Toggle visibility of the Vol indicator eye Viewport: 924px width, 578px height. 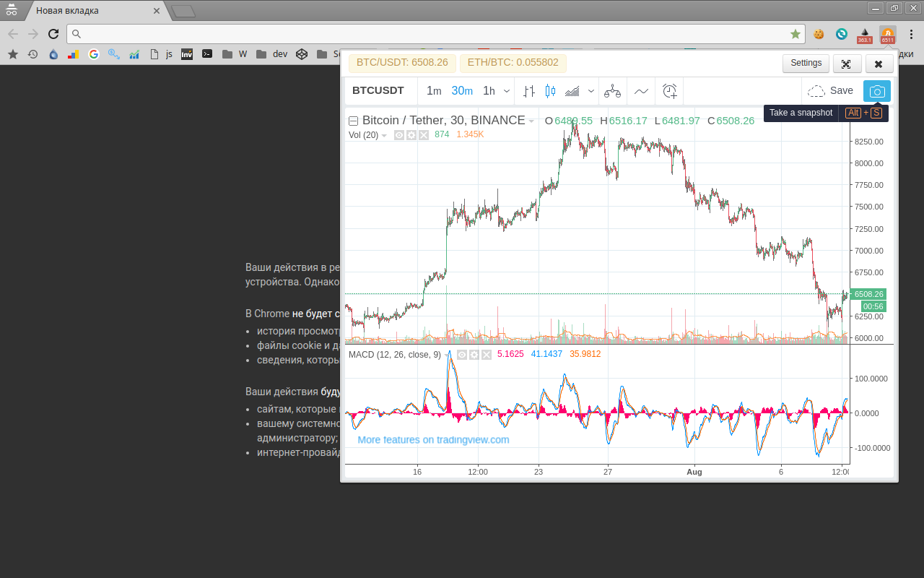[x=399, y=135]
